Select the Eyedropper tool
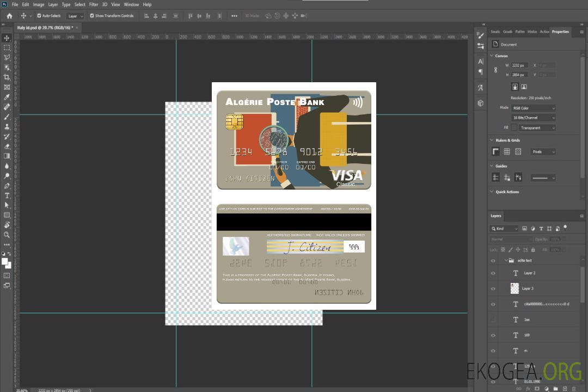Image resolution: width=588 pixels, height=392 pixels. coord(7,97)
